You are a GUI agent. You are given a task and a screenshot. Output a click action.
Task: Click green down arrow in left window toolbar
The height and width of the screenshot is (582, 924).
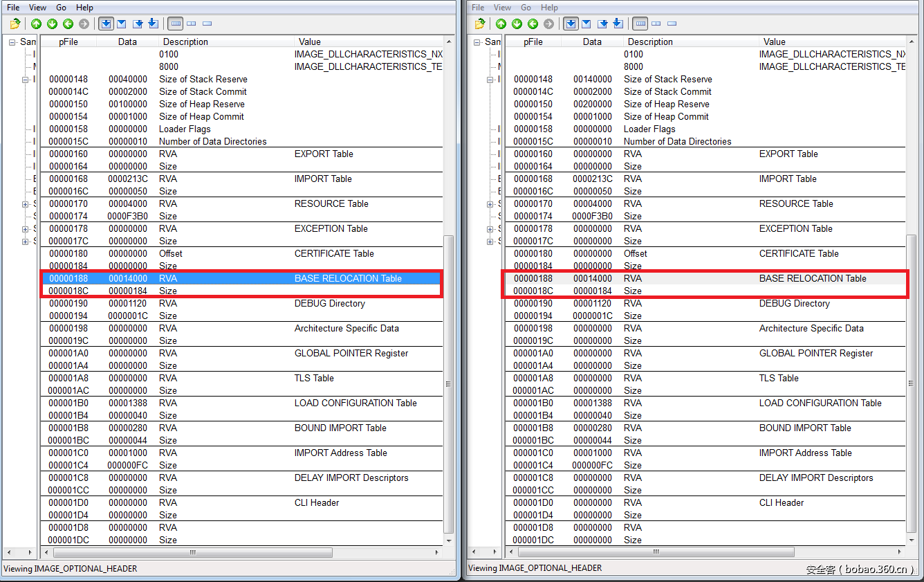point(52,24)
